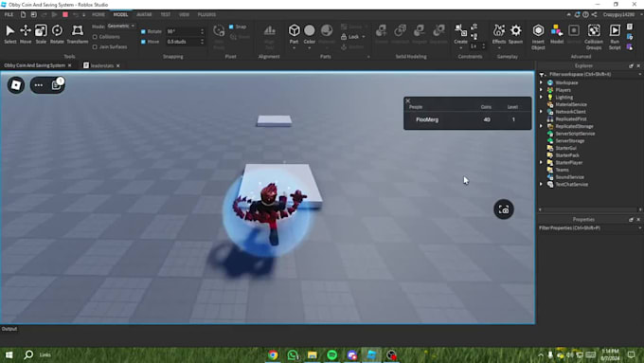Add a Spawn location
Image resolution: width=644 pixels, height=363 pixels.
click(515, 34)
